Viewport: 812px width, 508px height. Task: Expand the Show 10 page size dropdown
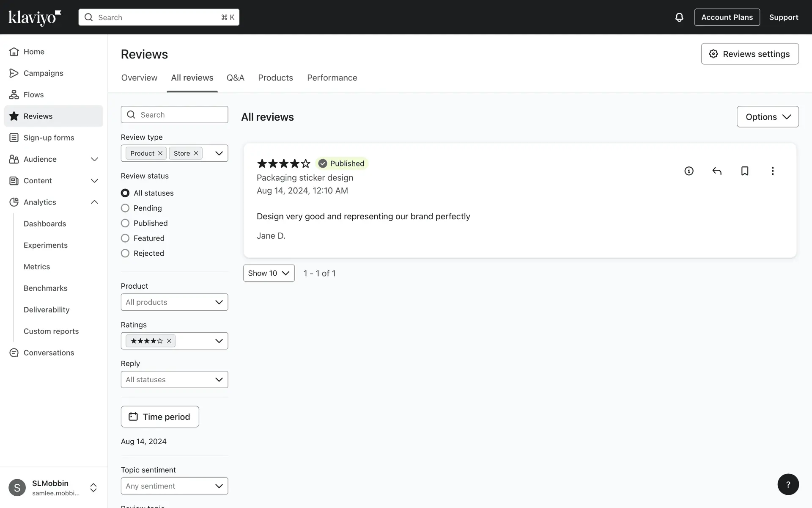[x=269, y=273]
